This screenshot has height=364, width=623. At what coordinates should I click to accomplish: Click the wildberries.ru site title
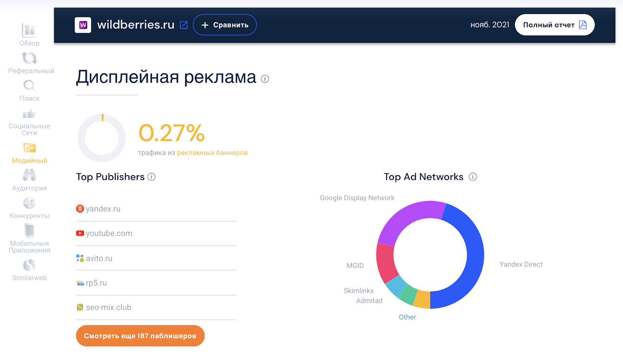[136, 25]
